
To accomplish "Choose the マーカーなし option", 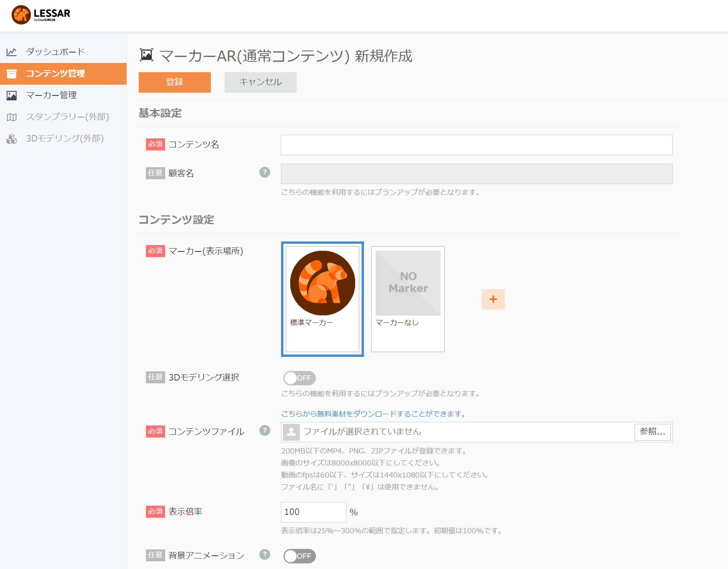I will coord(408,299).
